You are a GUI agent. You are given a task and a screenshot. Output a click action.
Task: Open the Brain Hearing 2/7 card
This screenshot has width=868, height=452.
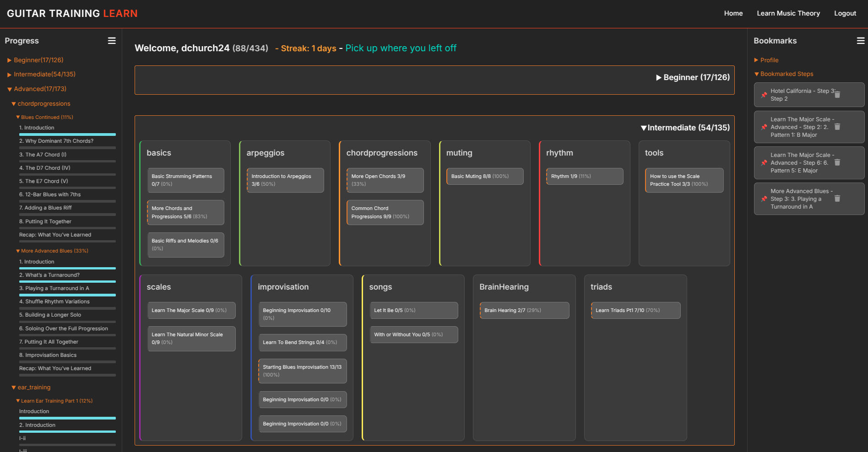(x=524, y=310)
